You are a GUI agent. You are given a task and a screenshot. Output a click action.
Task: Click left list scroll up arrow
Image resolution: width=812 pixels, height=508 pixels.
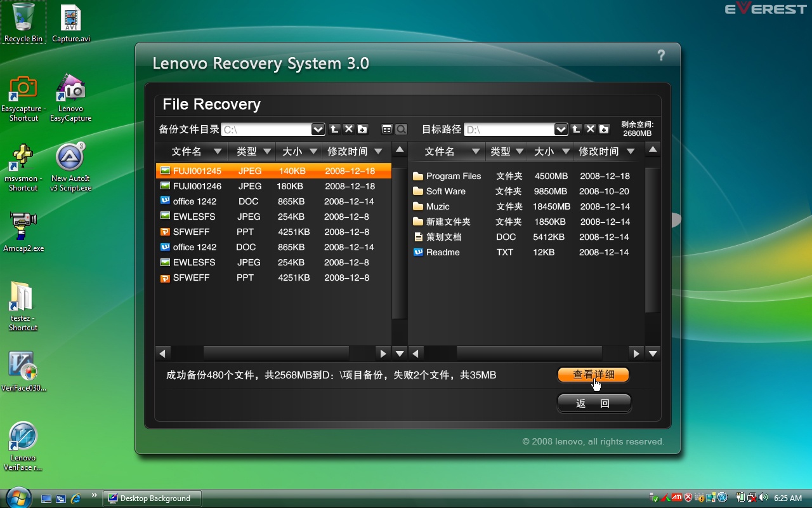(400, 150)
